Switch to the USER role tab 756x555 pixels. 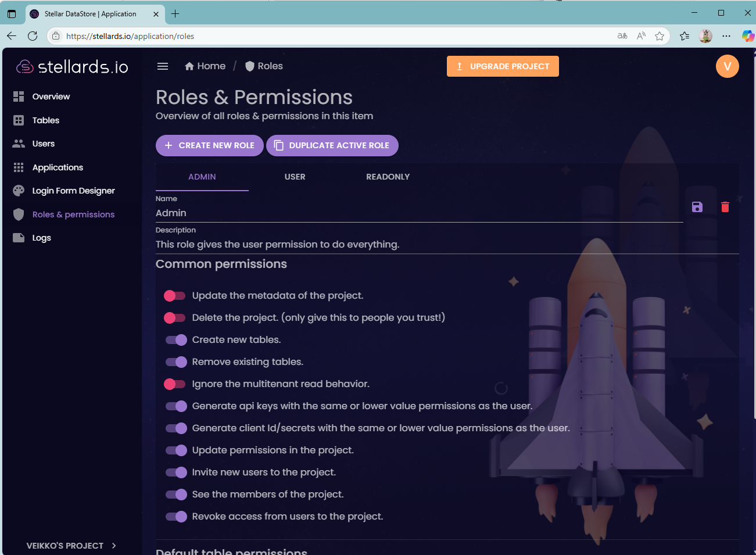coord(295,177)
